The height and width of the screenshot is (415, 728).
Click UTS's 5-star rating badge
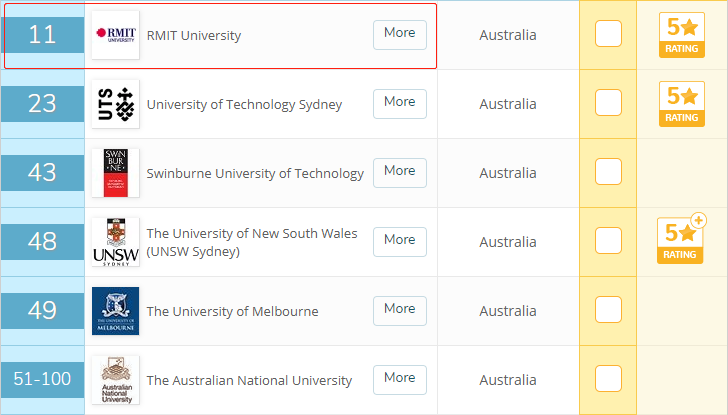coord(682,104)
